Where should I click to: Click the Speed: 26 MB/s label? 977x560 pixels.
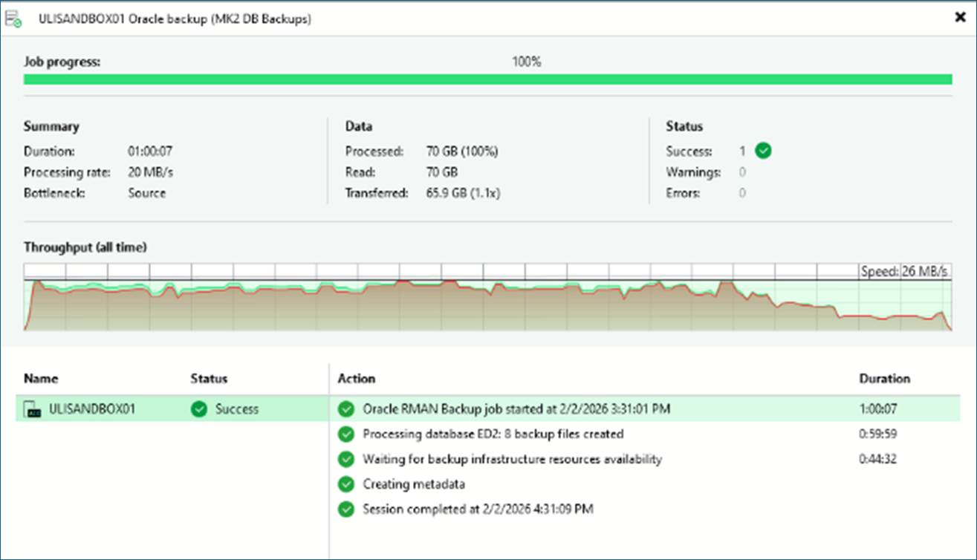(x=905, y=272)
